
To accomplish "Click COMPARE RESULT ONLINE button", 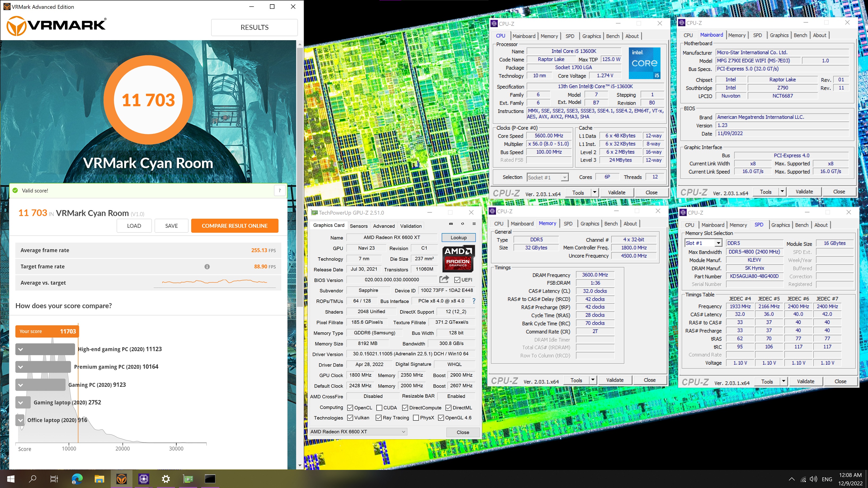I will [x=235, y=226].
